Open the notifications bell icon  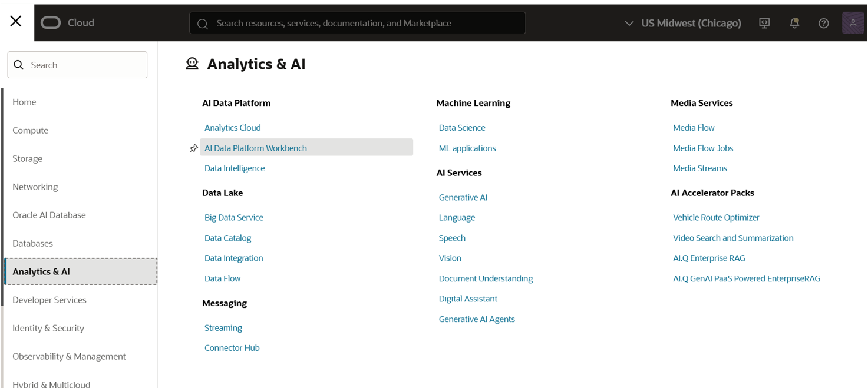[x=794, y=23]
